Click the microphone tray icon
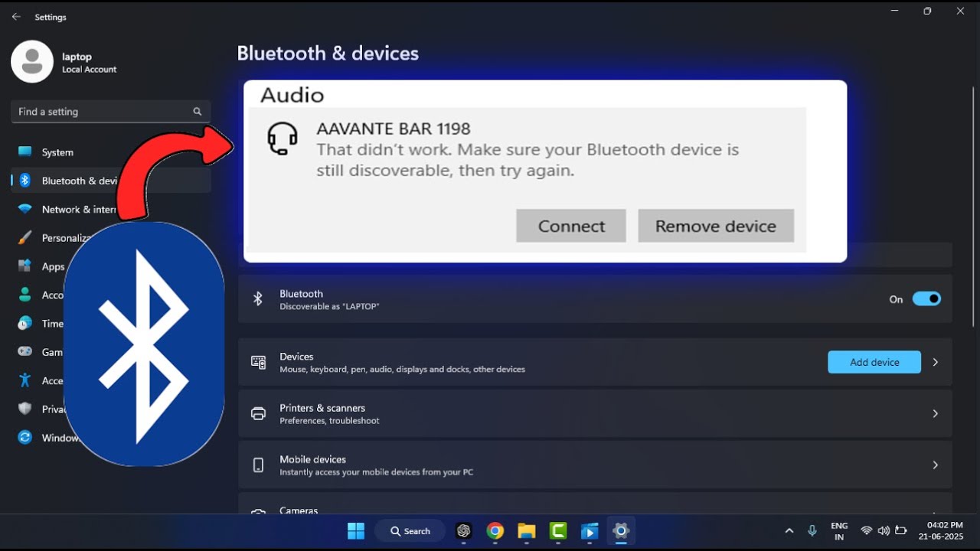980x551 pixels. (812, 530)
